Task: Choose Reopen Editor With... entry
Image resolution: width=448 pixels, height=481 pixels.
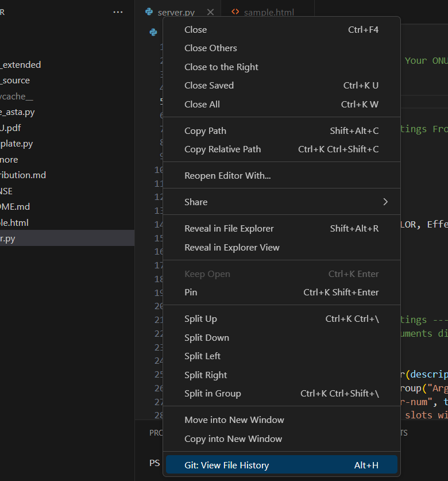Action: (281, 176)
